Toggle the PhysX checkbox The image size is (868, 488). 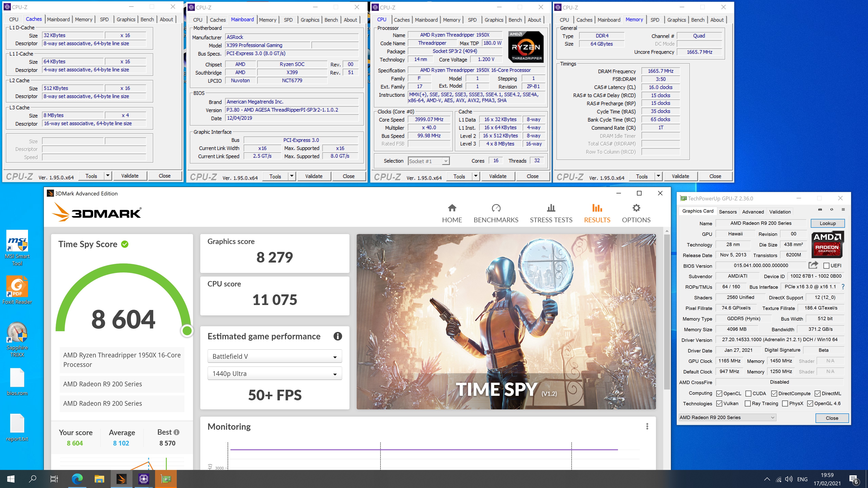click(785, 404)
